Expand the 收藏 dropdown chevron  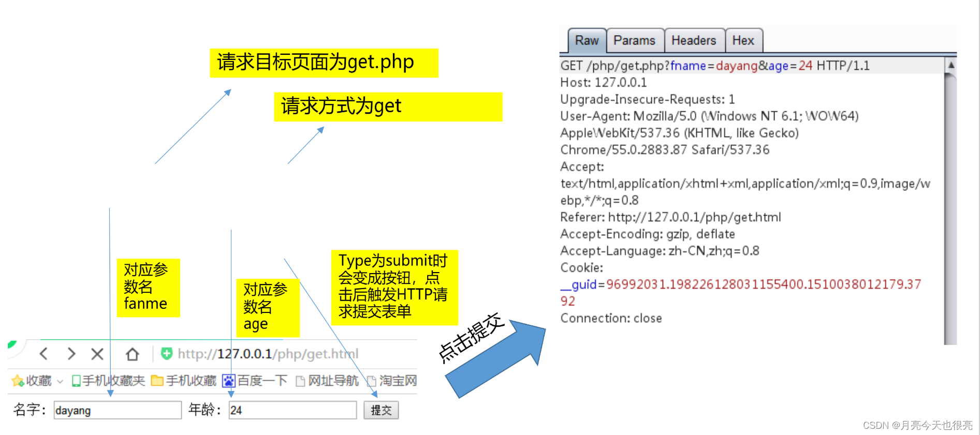[60, 382]
